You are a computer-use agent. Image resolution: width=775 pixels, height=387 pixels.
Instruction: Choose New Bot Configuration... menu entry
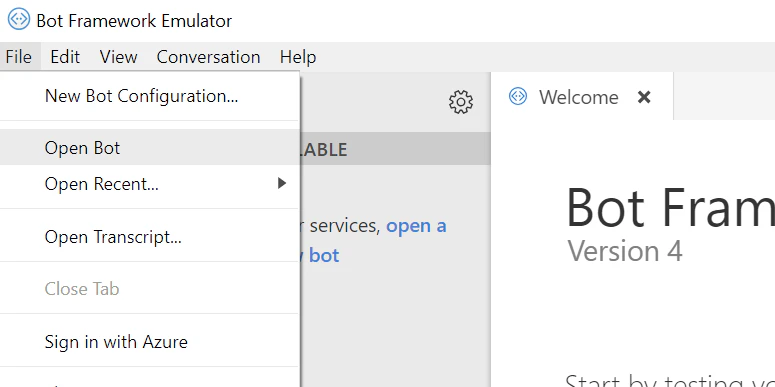click(x=150, y=96)
